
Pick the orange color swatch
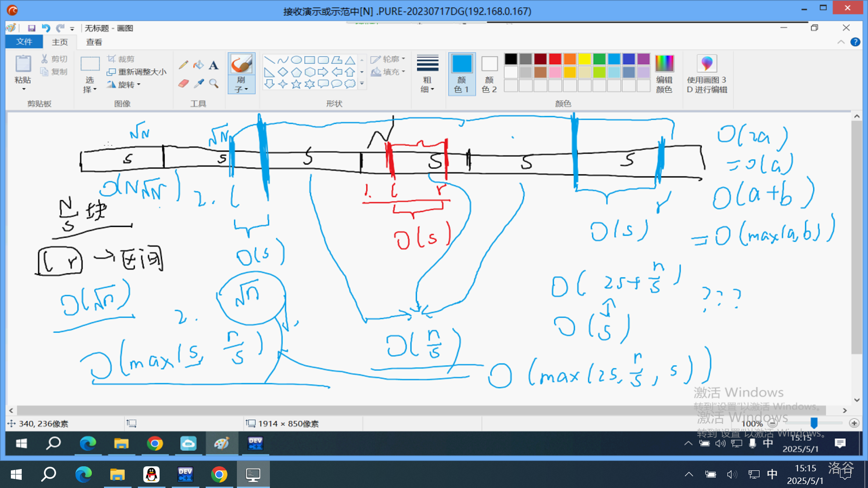coord(570,59)
